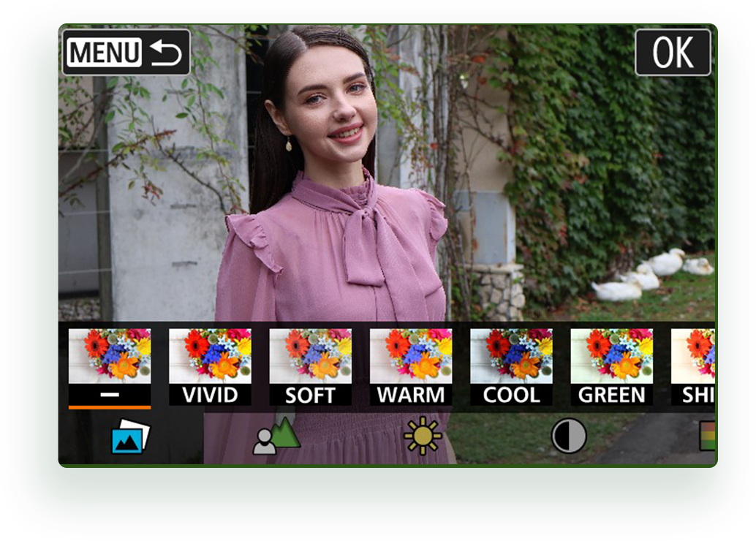Select the background blur icon
This screenshot has width=756, height=541.
click(x=276, y=436)
